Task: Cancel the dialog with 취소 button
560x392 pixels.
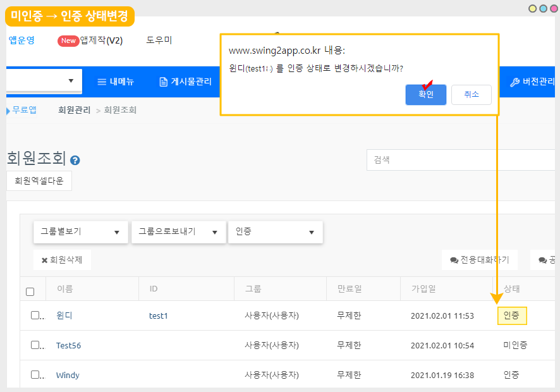Action: point(471,95)
